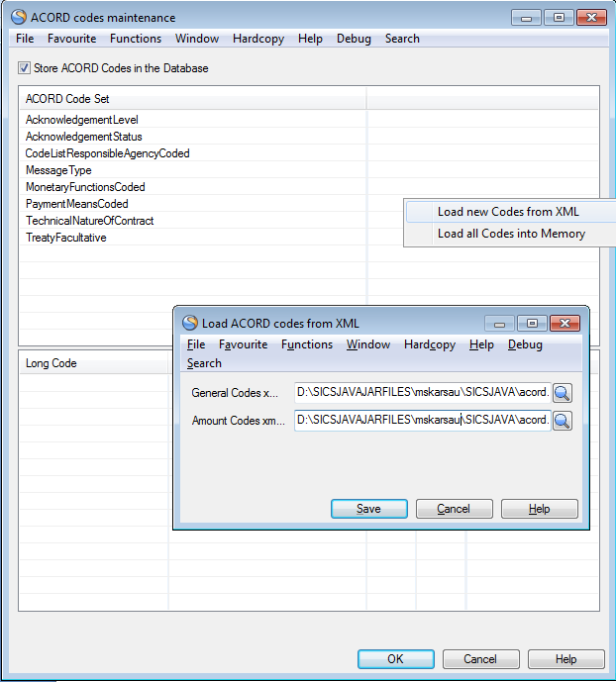Minimize the Load ACORD codes dialog
This screenshot has width=616, height=682.
tap(499, 324)
